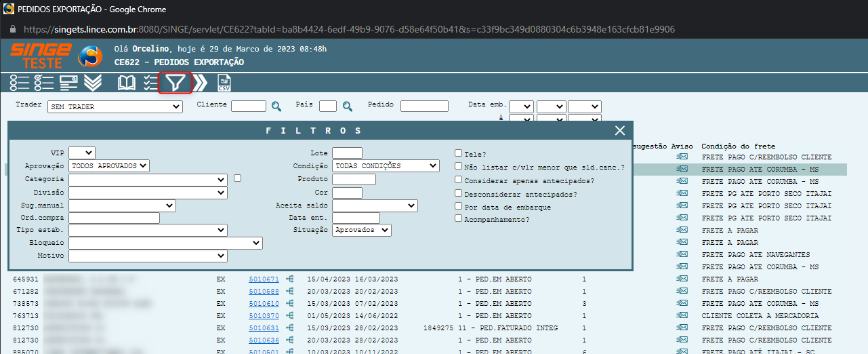Click hierarchy icon next to order 5010610
The width and height of the screenshot is (868, 354).
pyautogui.click(x=290, y=303)
